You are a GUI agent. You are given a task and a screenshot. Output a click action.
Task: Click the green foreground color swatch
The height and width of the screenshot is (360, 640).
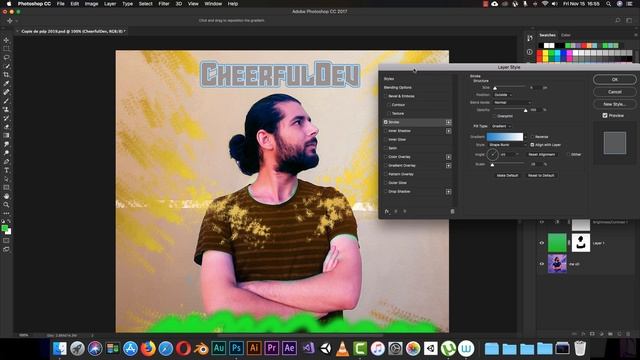click(4, 228)
